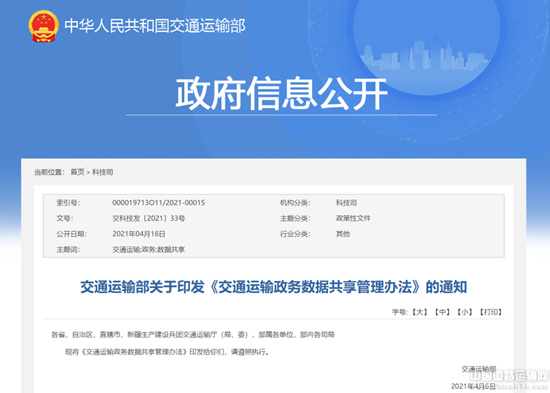Select document number 交科技发〔2021〕33号
550x393 pixels.
pyautogui.click(x=149, y=218)
